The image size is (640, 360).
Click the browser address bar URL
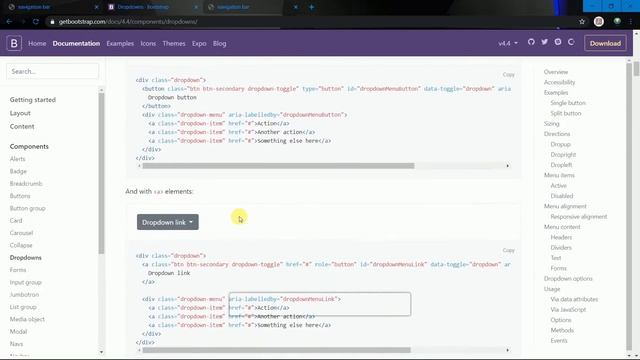[x=128, y=22]
